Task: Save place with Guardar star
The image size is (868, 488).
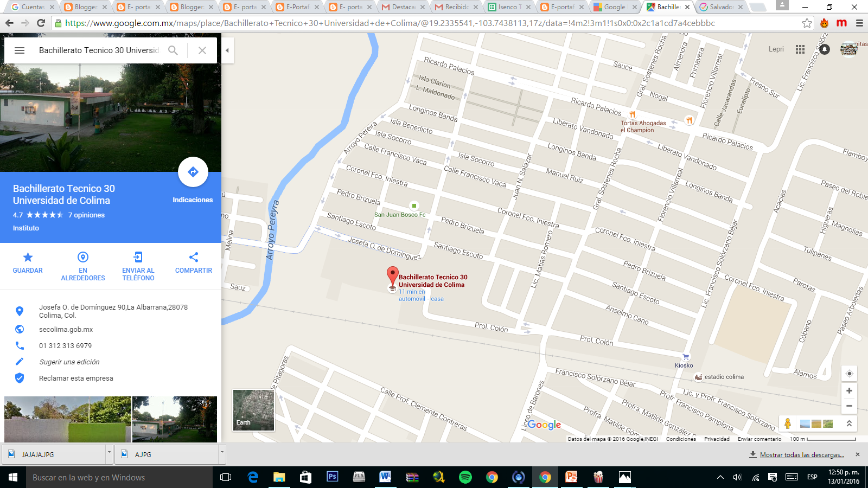Action: [x=28, y=263]
